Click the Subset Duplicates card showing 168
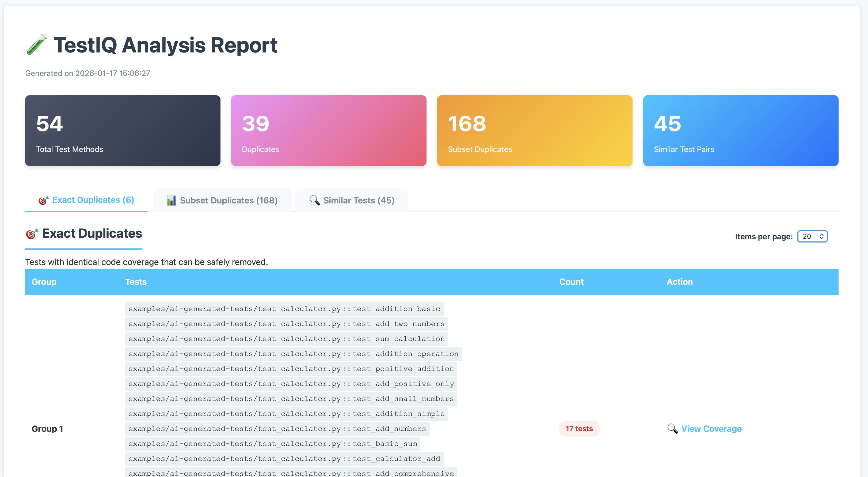Screen dimensions: 868x477 coord(534,131)
